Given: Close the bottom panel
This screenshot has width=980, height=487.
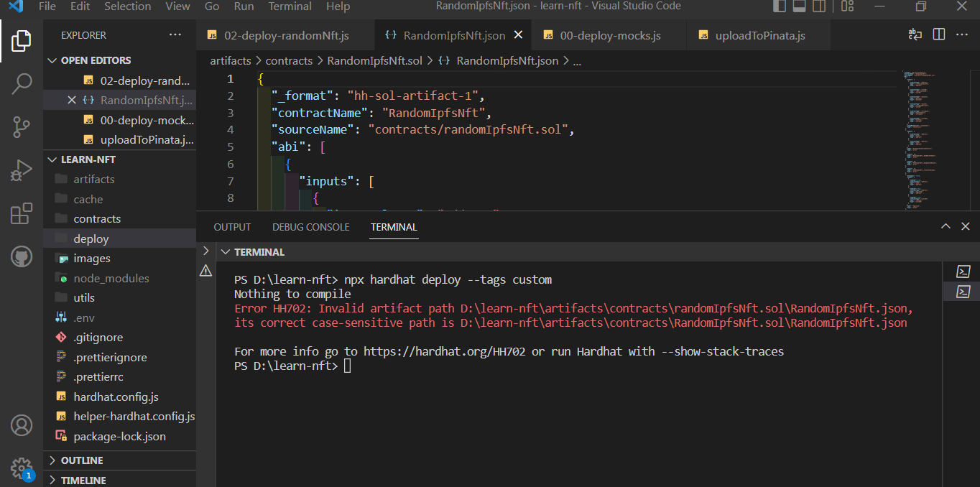Looking at the screenshot, I should [966, 226].
